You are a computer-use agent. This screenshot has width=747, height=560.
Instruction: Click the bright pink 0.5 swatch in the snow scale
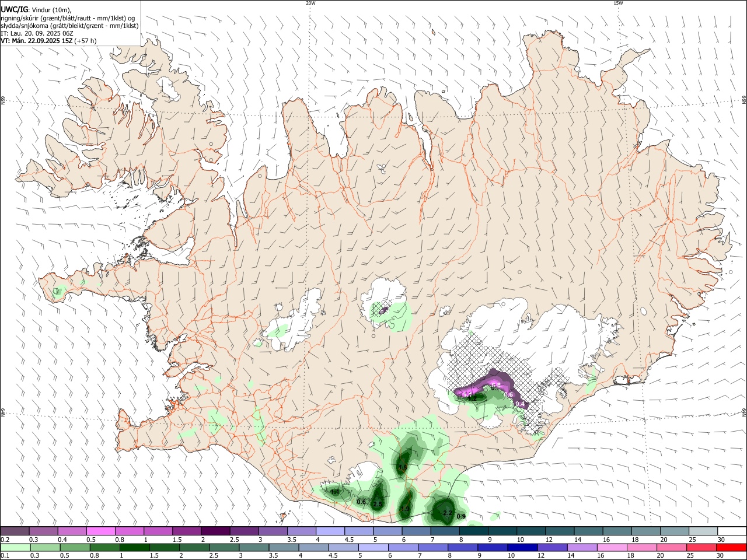pyautogui.click(x=101, y=531)
